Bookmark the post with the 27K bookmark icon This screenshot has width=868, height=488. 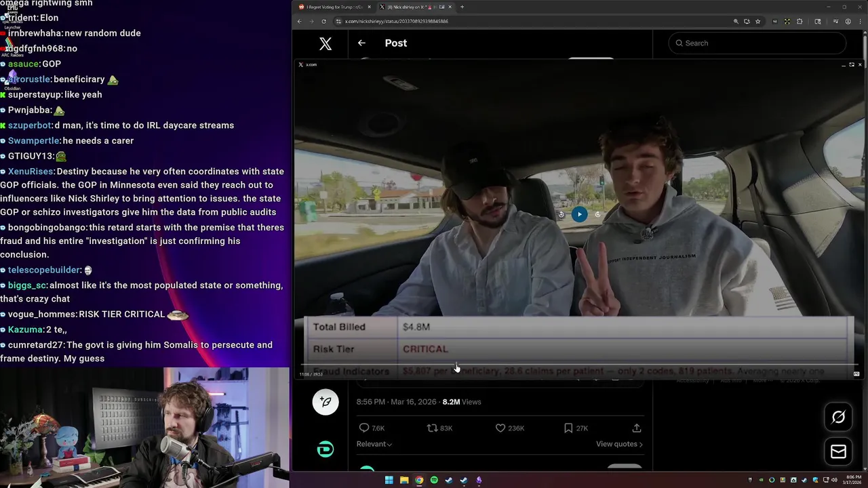(568, 428)
